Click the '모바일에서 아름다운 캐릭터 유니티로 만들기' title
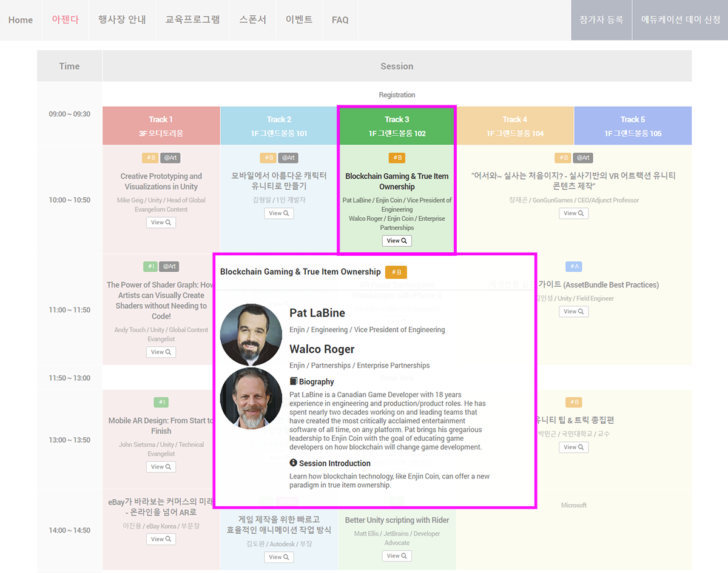 point(279,181)
